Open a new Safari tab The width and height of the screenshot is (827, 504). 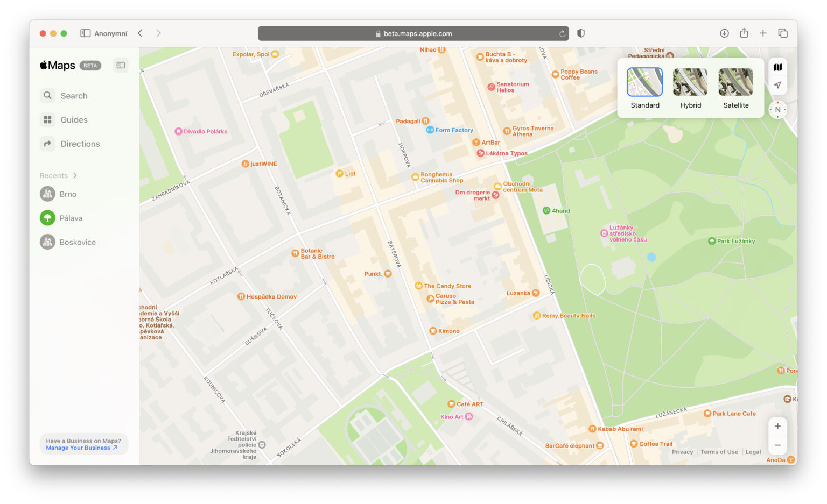click(763, 33)
